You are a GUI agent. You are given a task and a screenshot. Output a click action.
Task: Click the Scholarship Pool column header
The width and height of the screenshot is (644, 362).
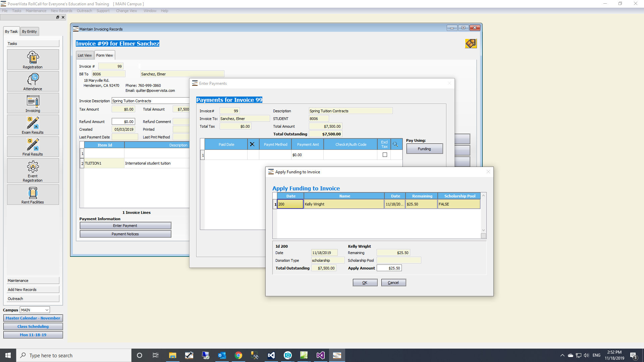460,196
